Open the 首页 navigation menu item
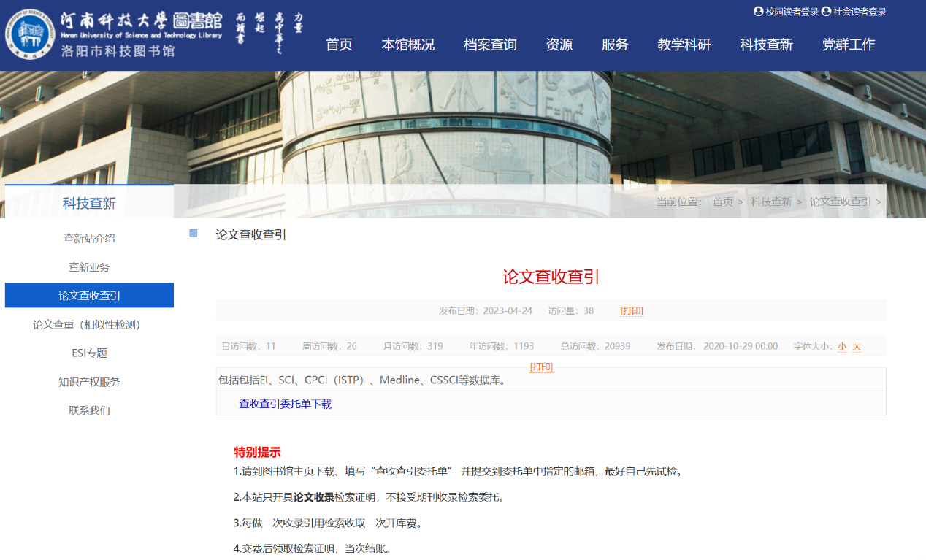926x560 pixels. click(x=339, y=45)
